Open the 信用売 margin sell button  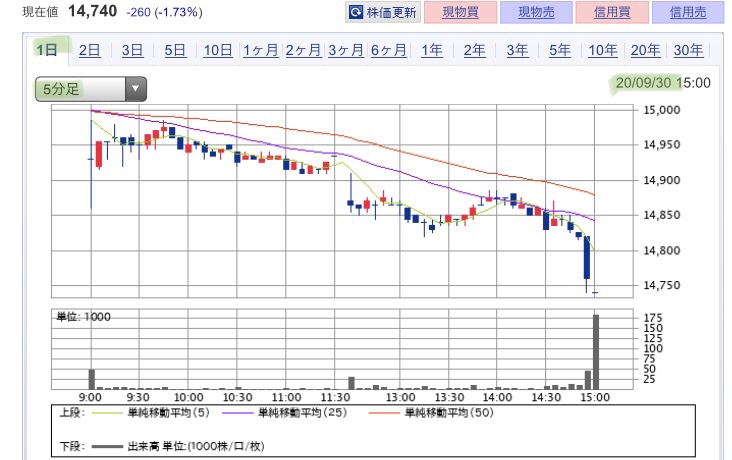click(688, 12)
